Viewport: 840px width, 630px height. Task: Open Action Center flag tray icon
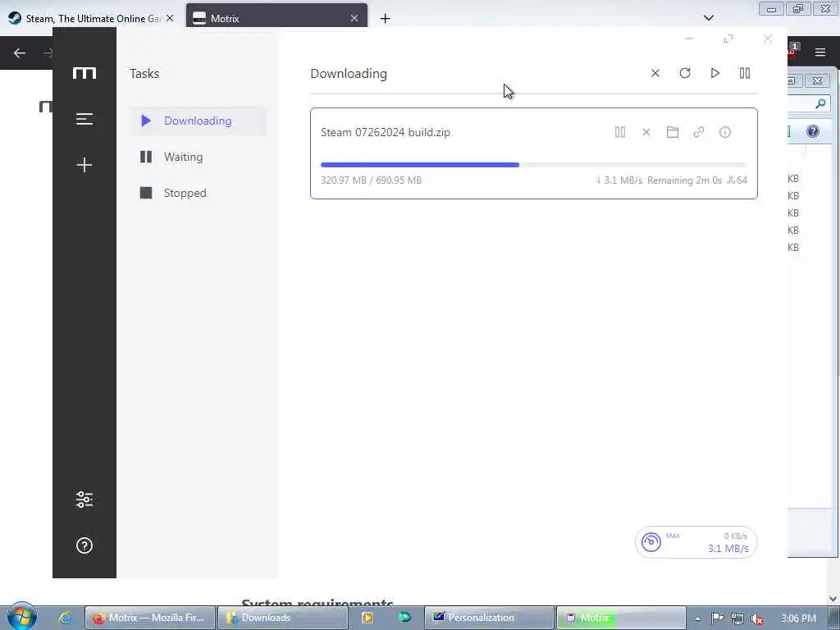pos(717,619)
